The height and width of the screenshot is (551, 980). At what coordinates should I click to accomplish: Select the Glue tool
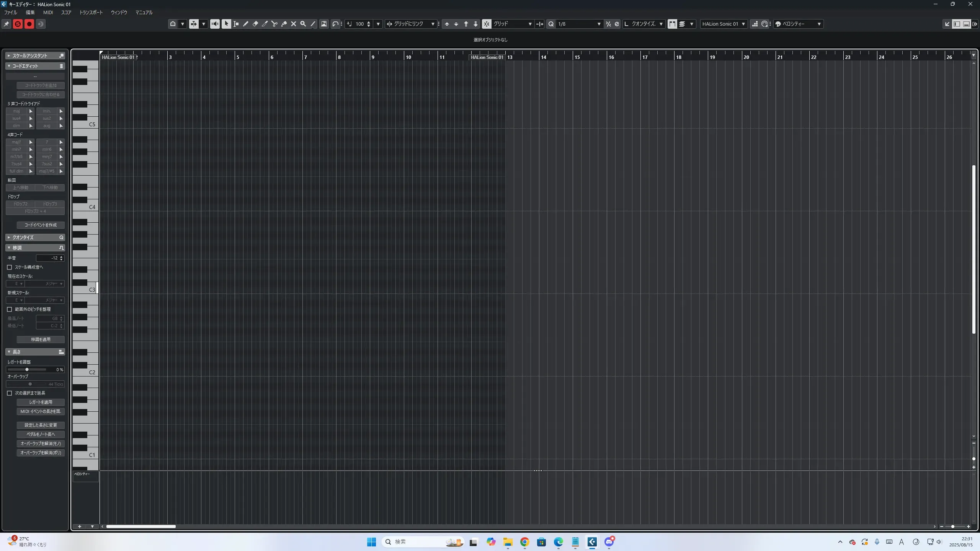pos(284,24)
